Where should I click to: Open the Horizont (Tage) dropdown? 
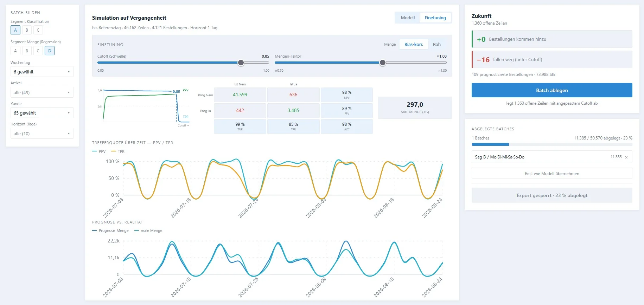pos(42,134)
